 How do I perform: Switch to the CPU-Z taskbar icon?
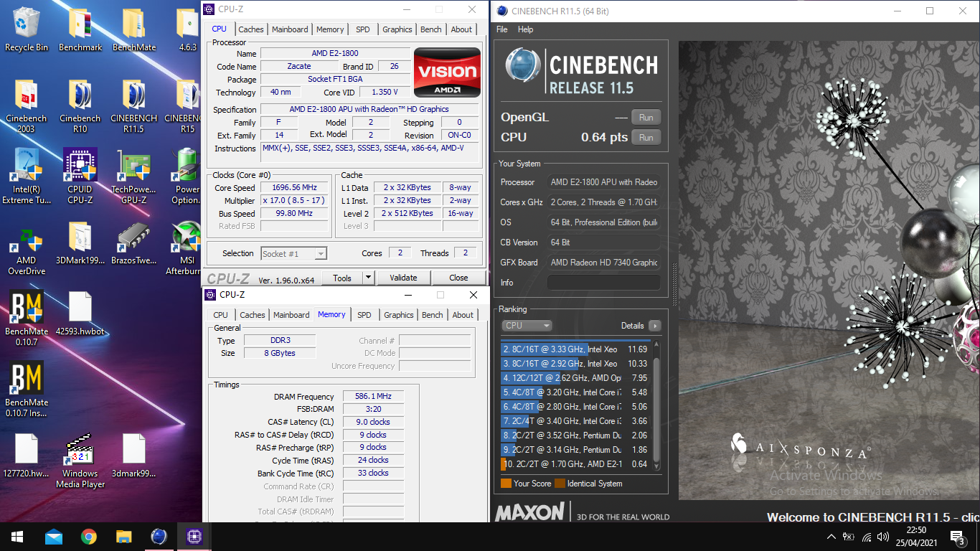coord(194,537)
